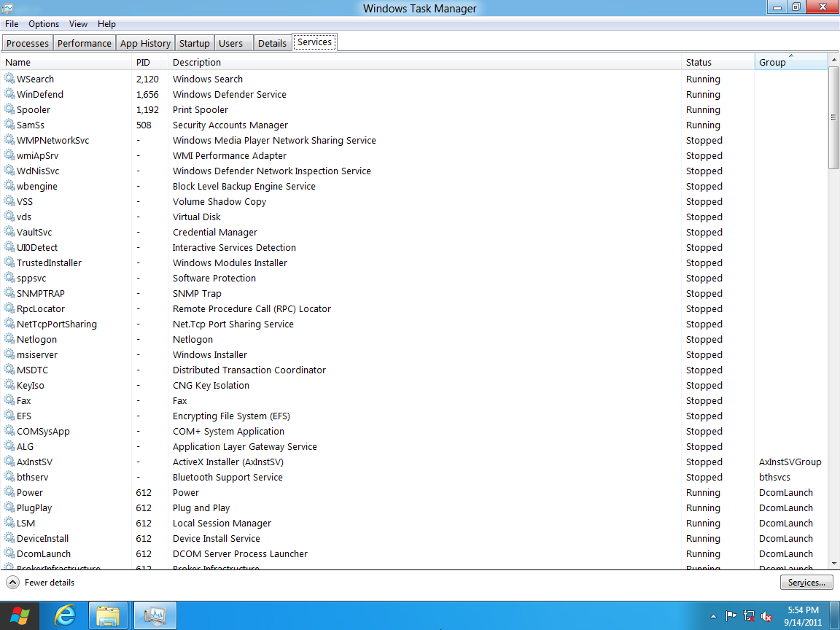Image resolution: width=840 pixels, height=630 pixels.
Task: Open the Action Center flag icon
Action: coord(731,617)
